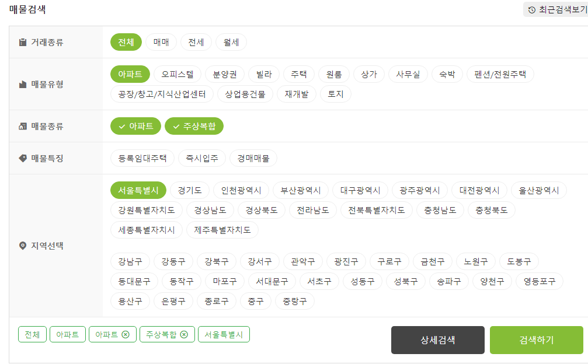The height and width of the screenshot is (364, 588).
Task: Select 제주특별자치도 region
Action: click(222, 230)
